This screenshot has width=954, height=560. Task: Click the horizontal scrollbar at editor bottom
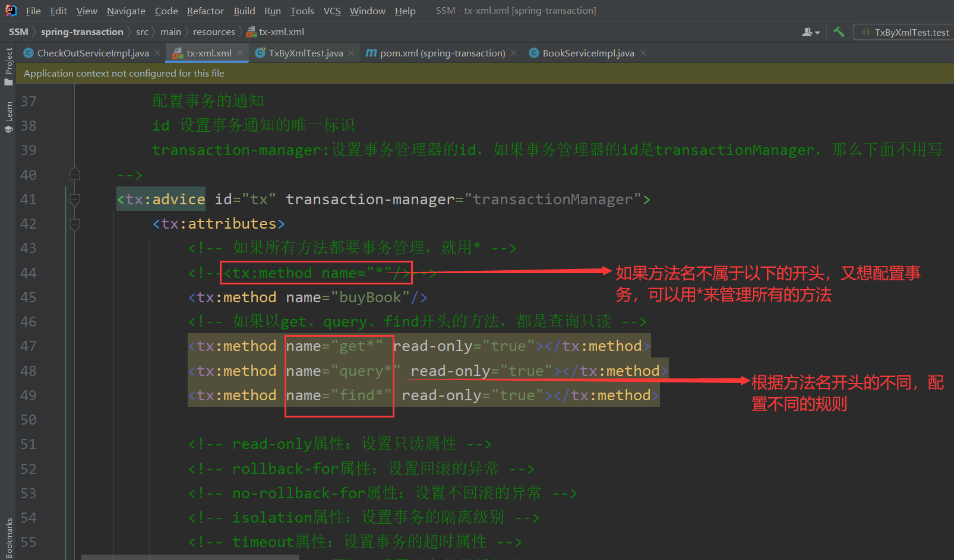click(x=190, y=557)
